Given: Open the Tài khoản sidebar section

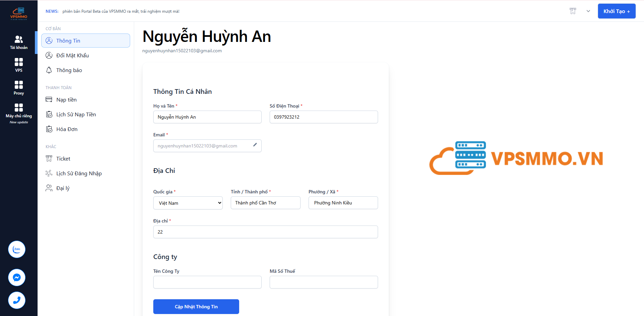Looking at the screenshot, I should 19,42.
